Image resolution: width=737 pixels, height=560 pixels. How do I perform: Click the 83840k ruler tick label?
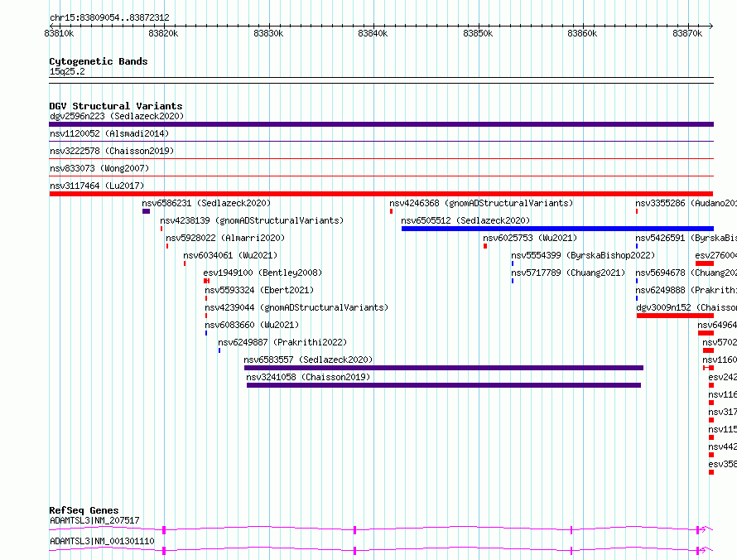tap(373, 33)
